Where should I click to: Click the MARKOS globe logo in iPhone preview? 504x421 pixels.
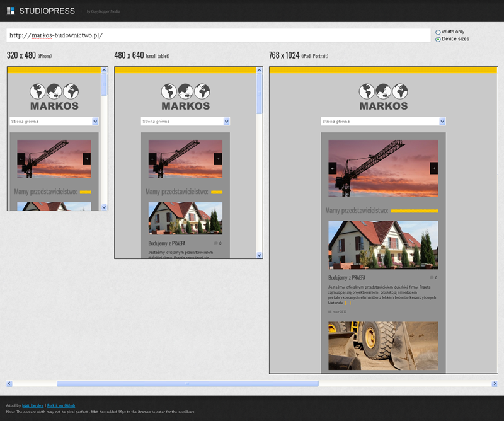[54, 96]
